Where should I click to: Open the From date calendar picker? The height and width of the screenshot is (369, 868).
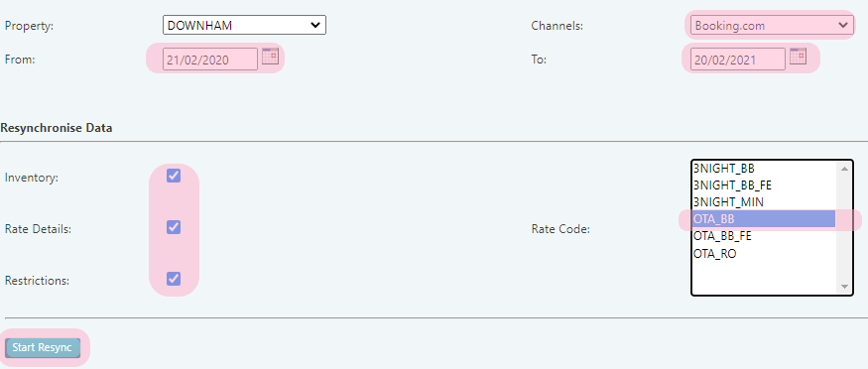(x=270, y=57)
